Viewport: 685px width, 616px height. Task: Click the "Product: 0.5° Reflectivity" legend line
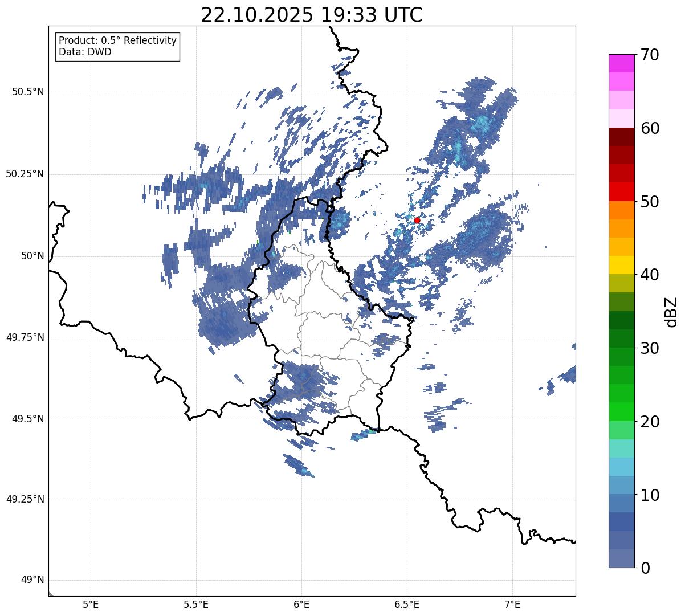point(118,40)
